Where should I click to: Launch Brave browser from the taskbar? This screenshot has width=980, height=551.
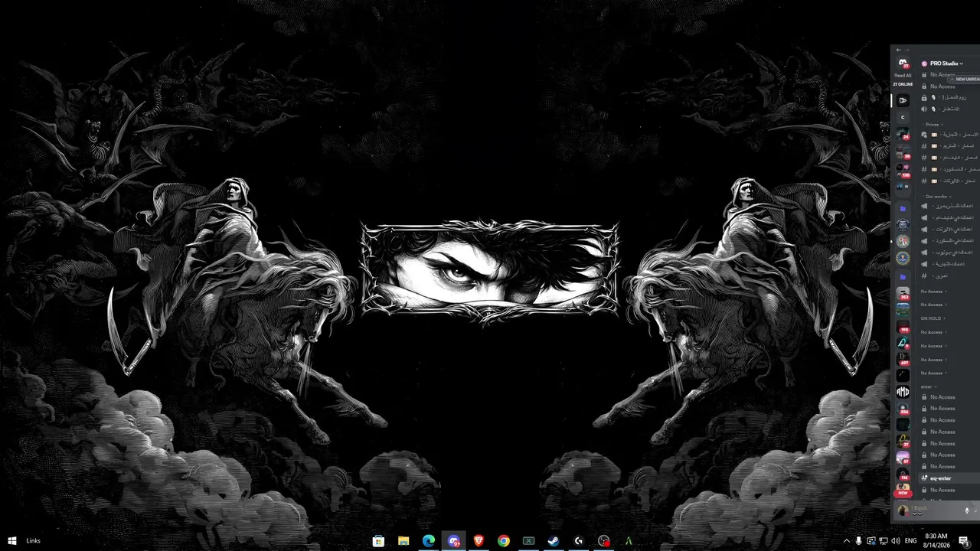pyautogui.click(x=479, y=541)
